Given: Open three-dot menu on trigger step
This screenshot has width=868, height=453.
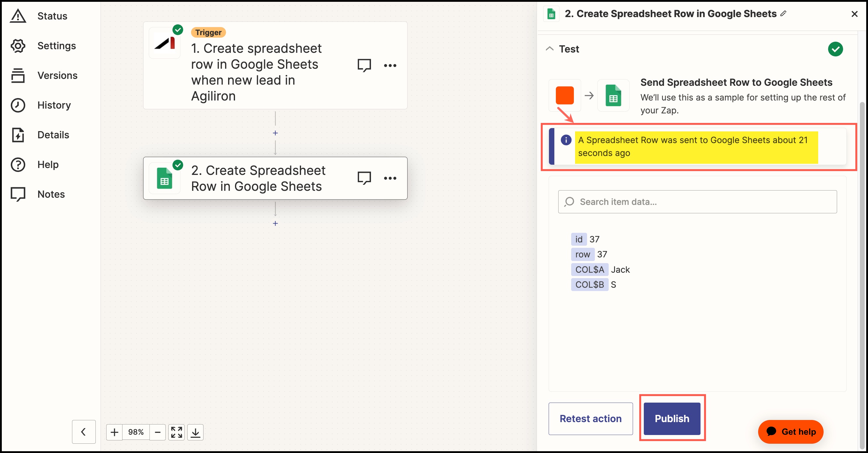Looking at the screenshot, I should [390, 65].
